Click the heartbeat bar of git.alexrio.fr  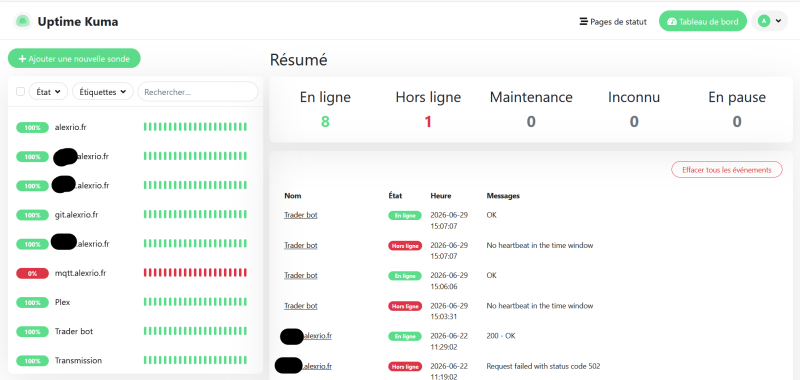(195, 214)
